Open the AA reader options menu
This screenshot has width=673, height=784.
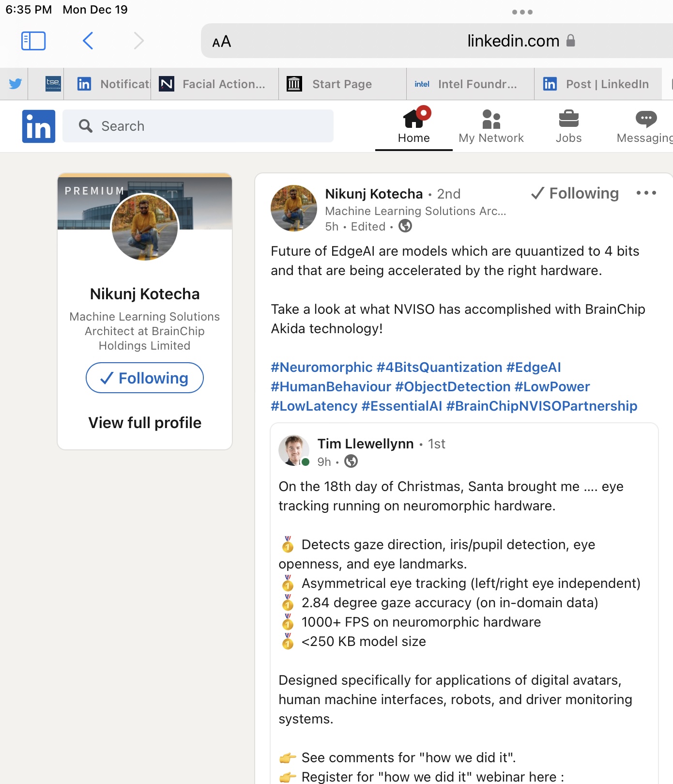pos(222,42)
